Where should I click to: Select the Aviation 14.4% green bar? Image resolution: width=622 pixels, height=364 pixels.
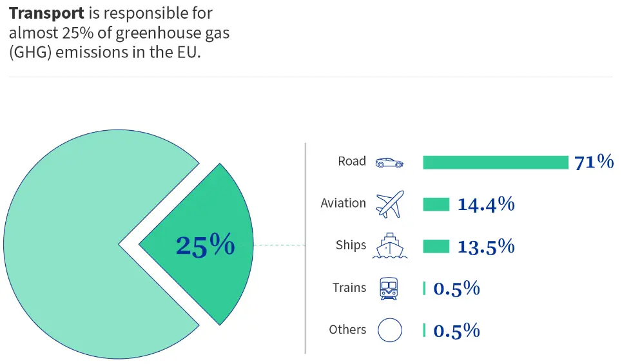tap(436, 205)
